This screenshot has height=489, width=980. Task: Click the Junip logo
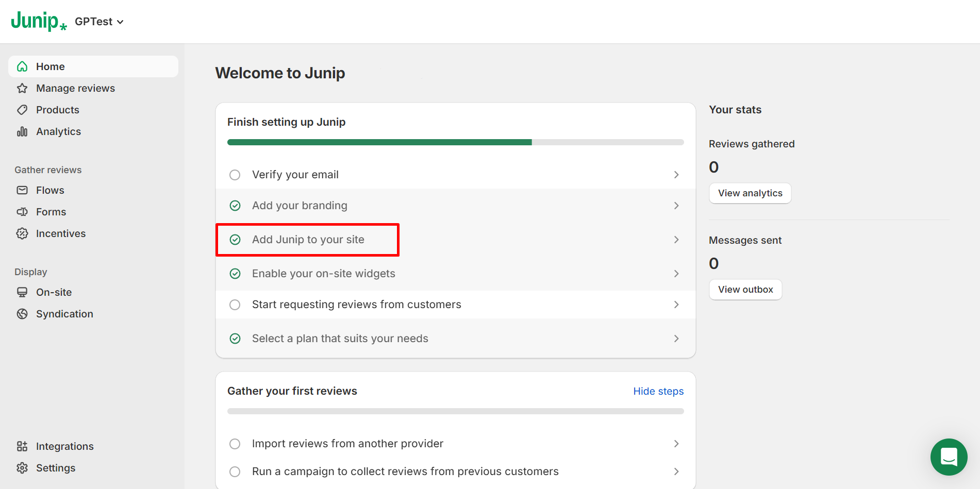pyautogui.click(x=38, y=21)
